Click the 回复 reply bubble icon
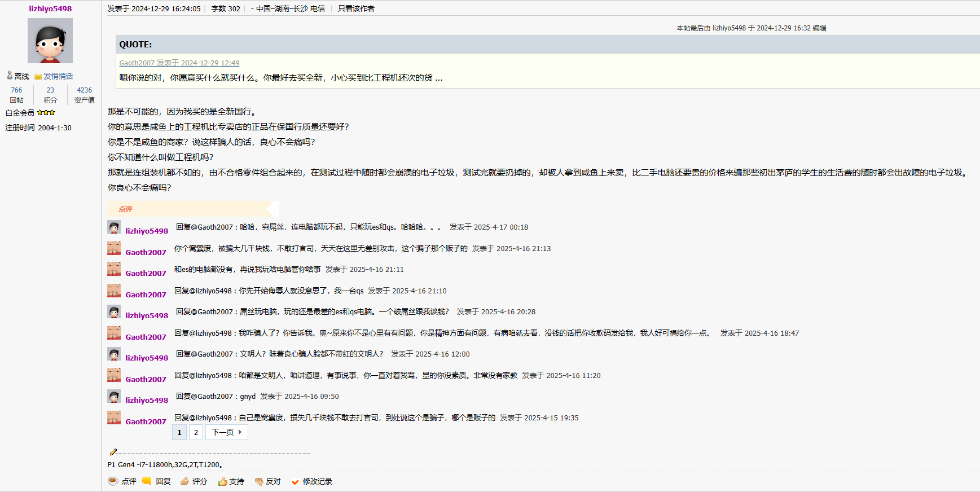980x492 pixels. click(147, 481)
